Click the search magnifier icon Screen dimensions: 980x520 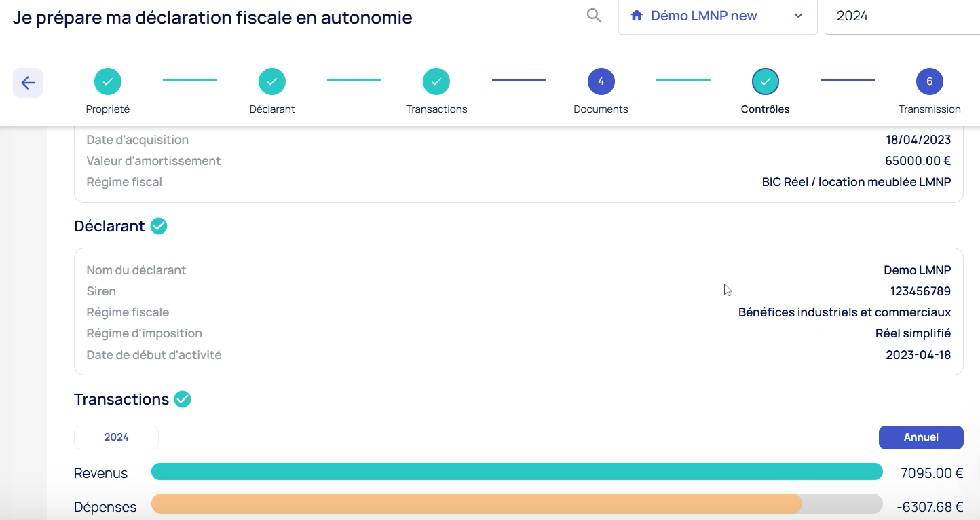[x=594, y=16]
